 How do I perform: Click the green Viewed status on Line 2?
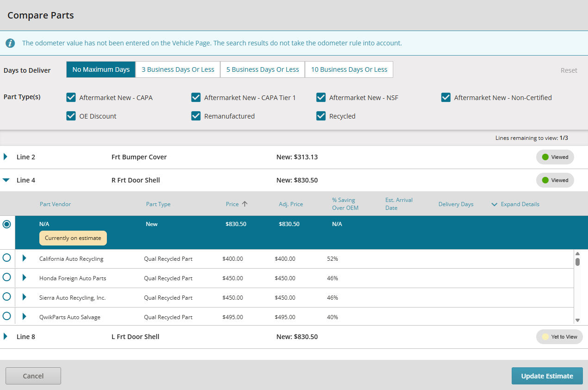pyautogui.click(x=555, y=157)
